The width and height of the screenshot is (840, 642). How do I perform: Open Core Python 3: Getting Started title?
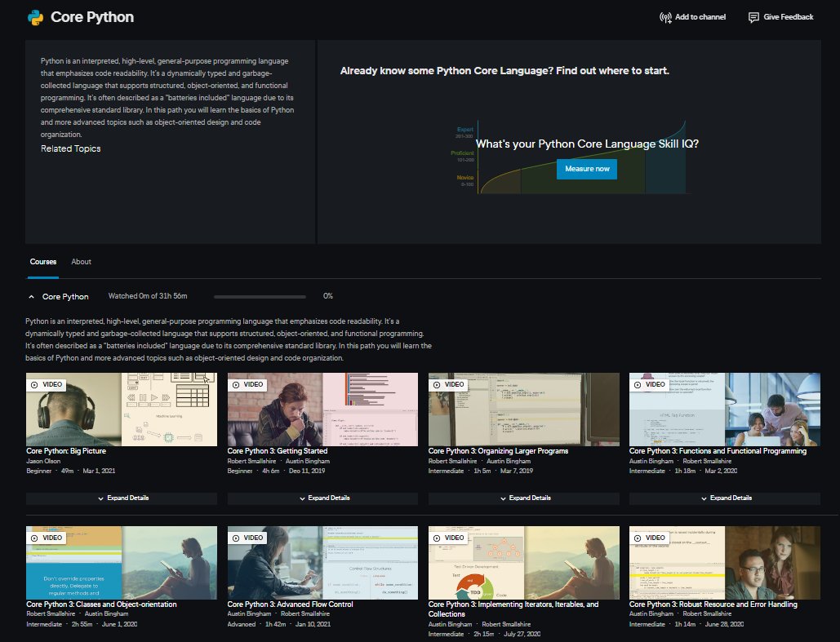coord(277,451)
